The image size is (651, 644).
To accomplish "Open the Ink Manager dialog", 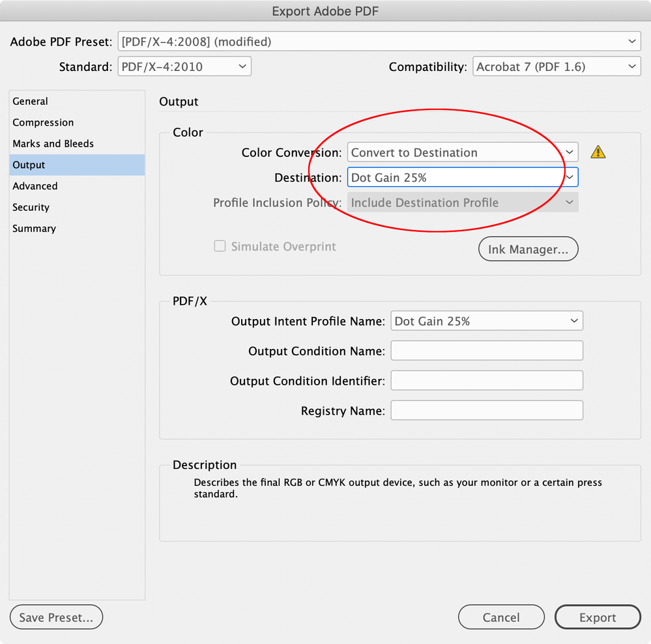I will click(528, 249).
